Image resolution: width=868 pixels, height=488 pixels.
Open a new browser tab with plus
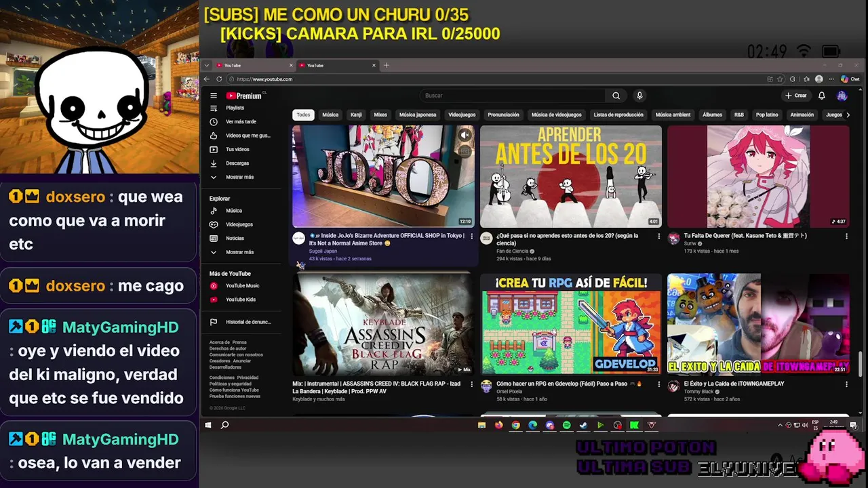pos(386,65)
